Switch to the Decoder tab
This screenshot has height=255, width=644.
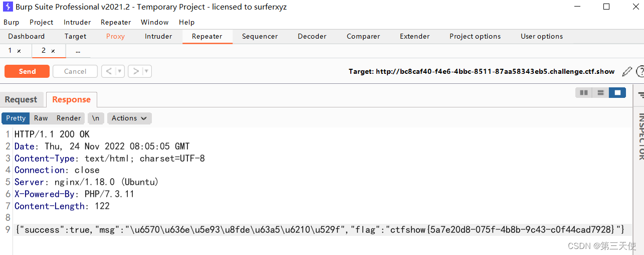[312, 36]
